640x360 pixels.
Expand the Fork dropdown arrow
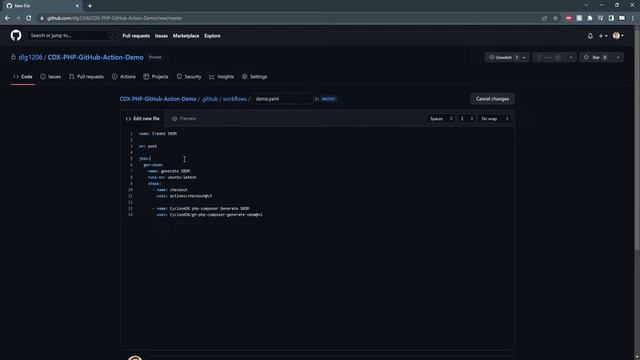click(571, 58)
